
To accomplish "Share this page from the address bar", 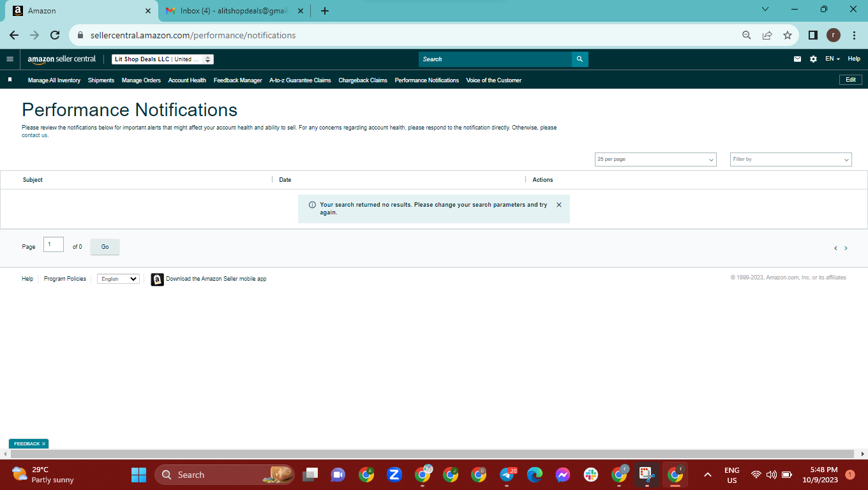I will [x=767, y=35].
